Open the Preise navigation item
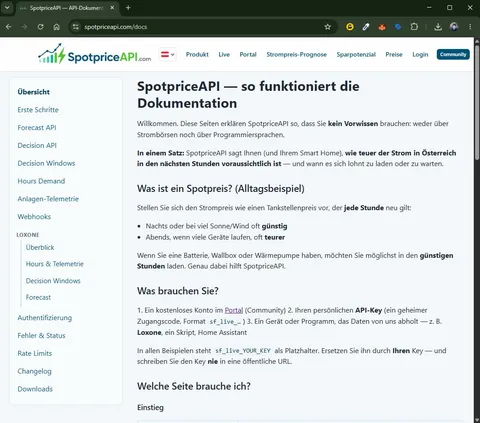This screenshot has width=480, height=423. coord(394,54)
